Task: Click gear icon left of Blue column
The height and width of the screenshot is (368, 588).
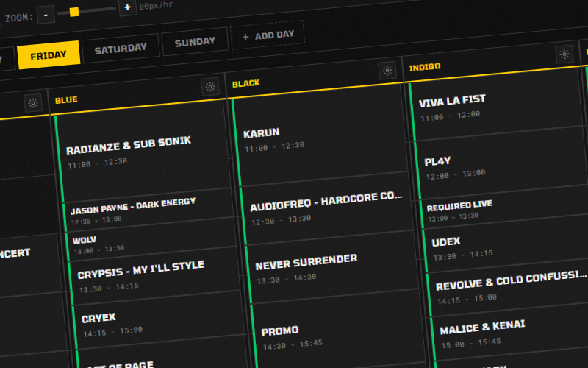Action: (x=32, y=103)
